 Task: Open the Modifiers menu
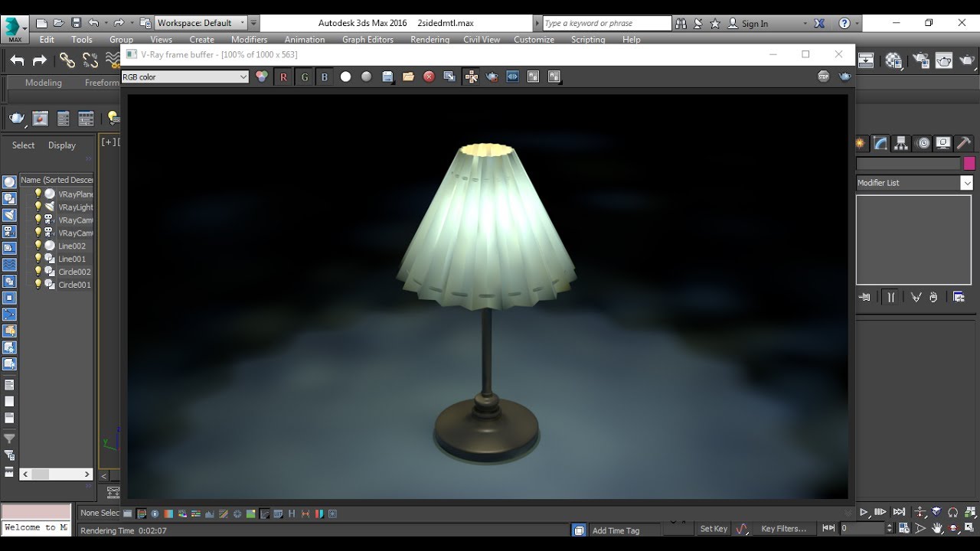tap(249, 40)
